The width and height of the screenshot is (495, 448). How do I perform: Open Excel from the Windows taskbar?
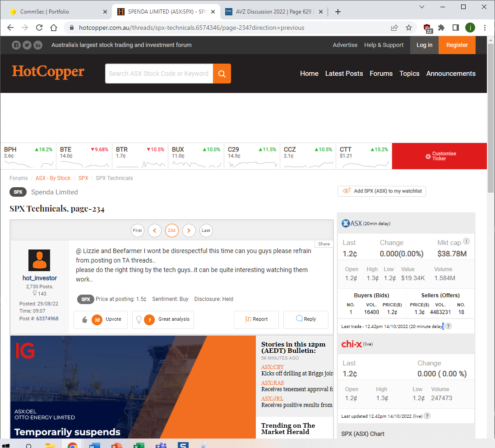point(139,444)
